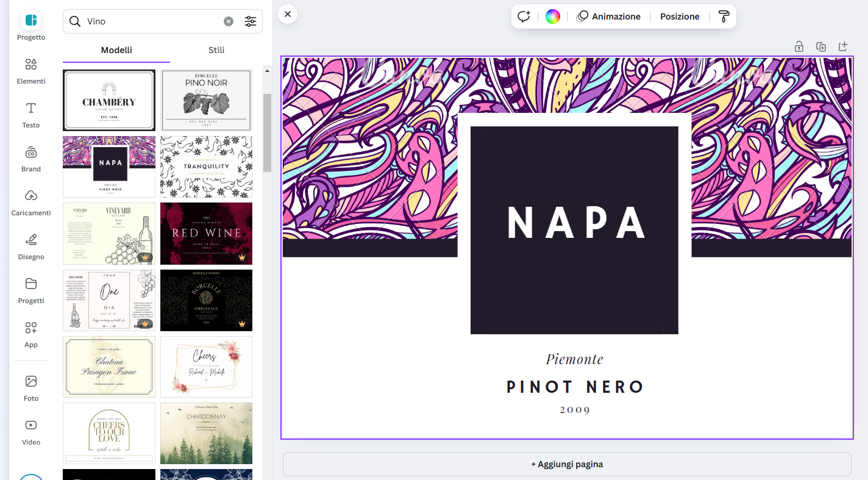Select the Pino Noir grape template
Screen dimensions: 868x480
click(x=206, y=100)
